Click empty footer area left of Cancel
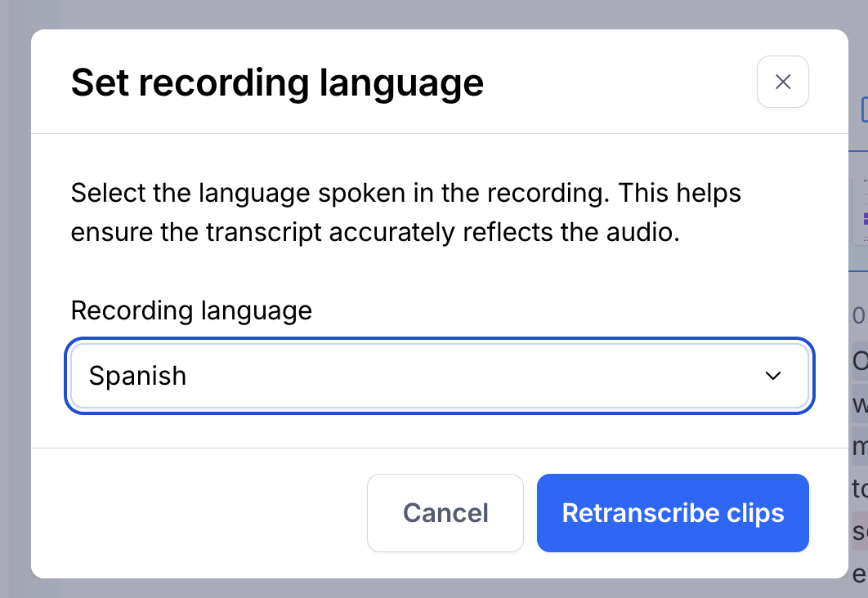This screenshot has height=598, width=868. [196, 513]
